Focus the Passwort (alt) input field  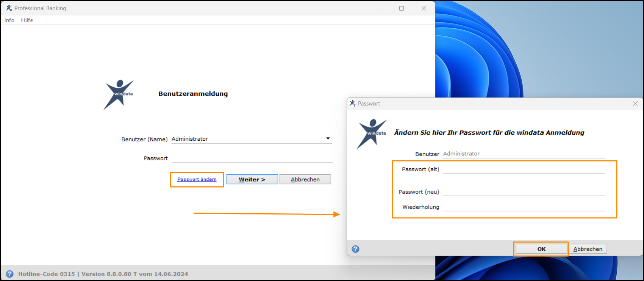(x=524, y=169)
